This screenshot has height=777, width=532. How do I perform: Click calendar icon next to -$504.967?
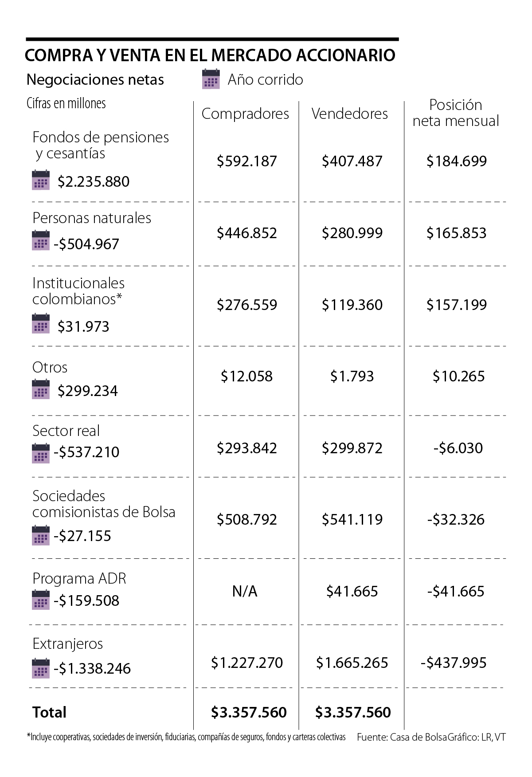click(41, 241)
